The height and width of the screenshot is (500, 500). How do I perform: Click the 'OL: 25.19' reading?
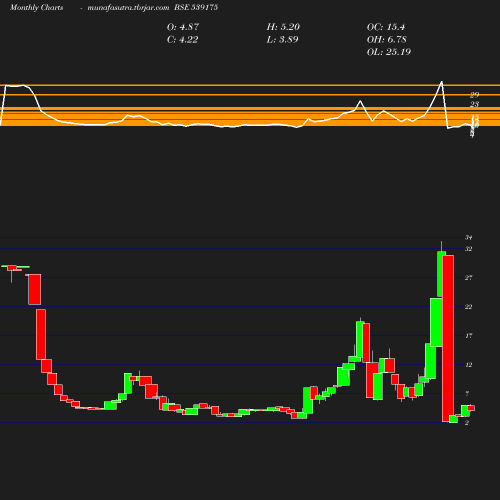389,52
